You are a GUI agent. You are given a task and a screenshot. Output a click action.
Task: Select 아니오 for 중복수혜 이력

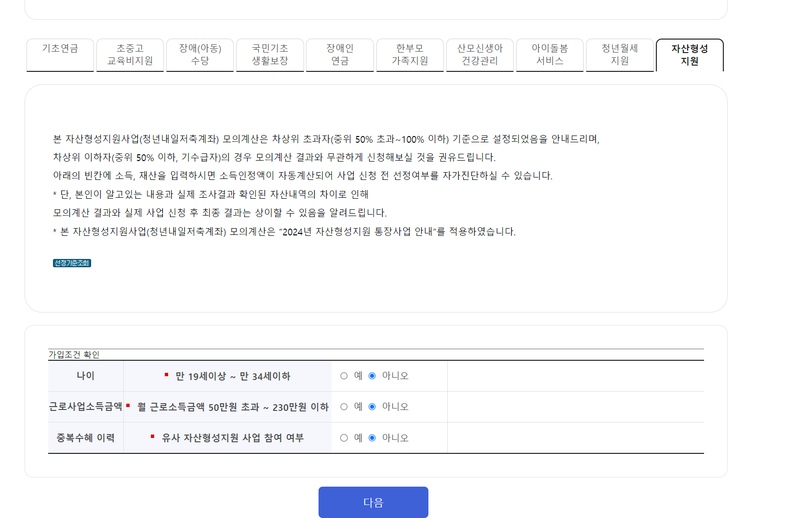tap(372, 438)
